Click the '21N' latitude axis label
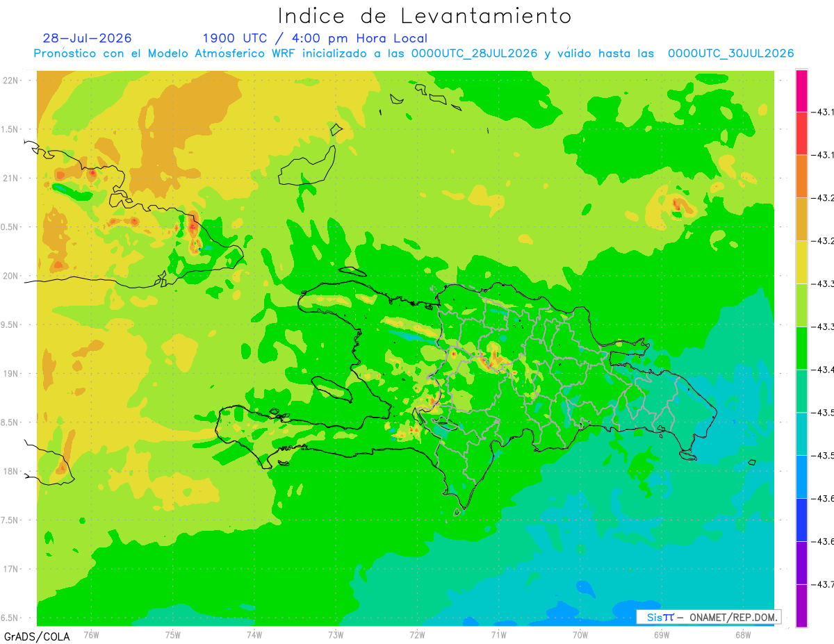 [10, 179]
